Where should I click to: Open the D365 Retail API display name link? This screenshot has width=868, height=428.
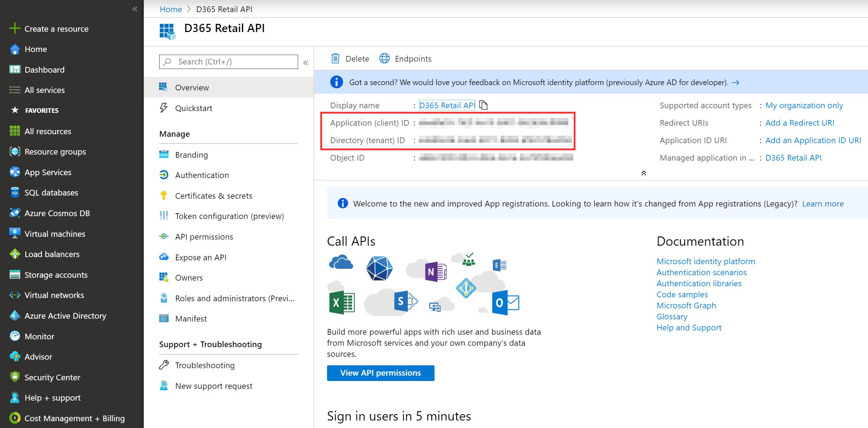447,105
